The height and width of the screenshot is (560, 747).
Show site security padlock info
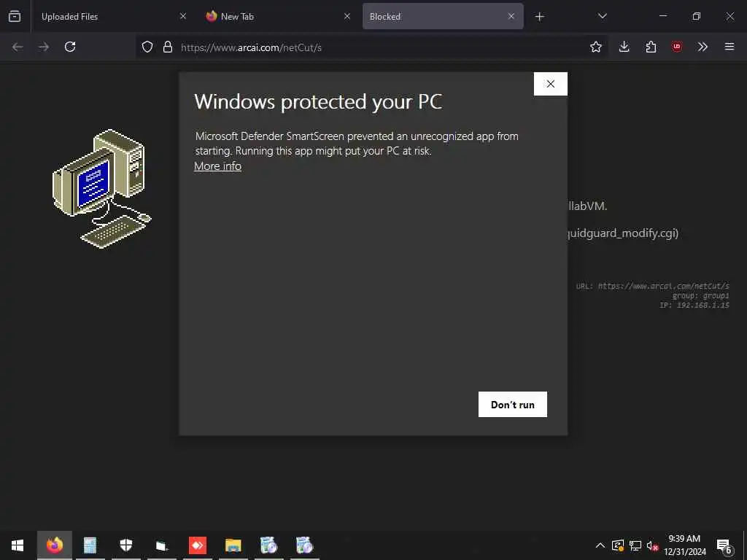(167, 47)
